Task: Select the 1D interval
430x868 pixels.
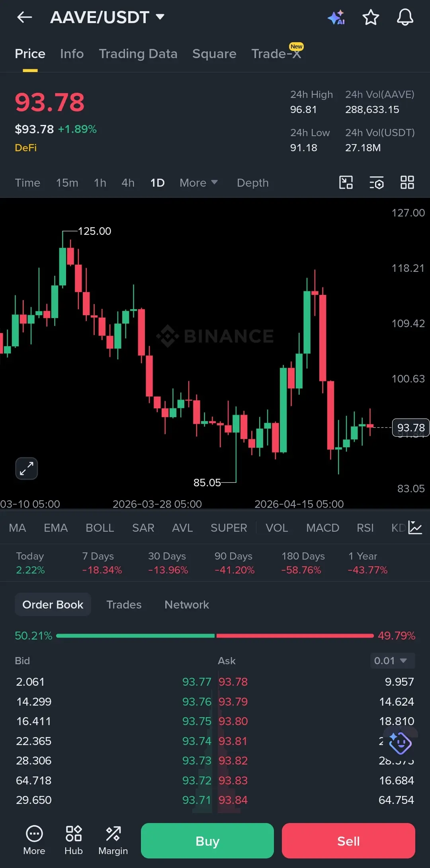Action: coord(157,183)
